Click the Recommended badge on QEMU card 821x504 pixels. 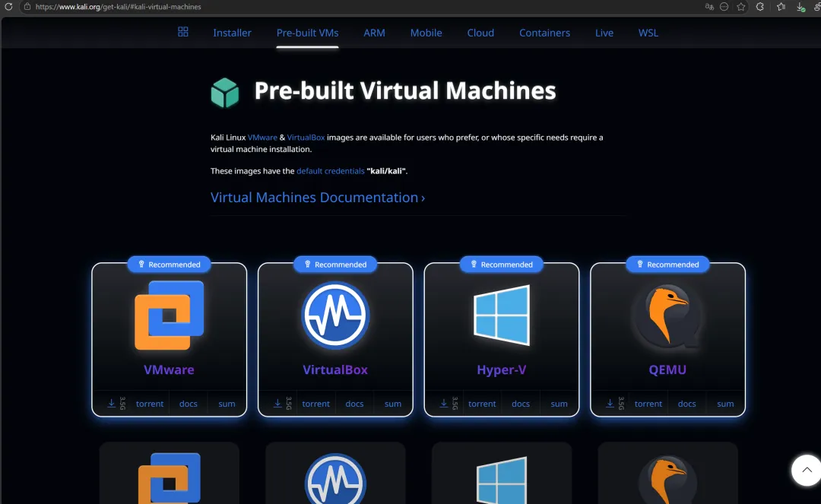coord(667,265)
